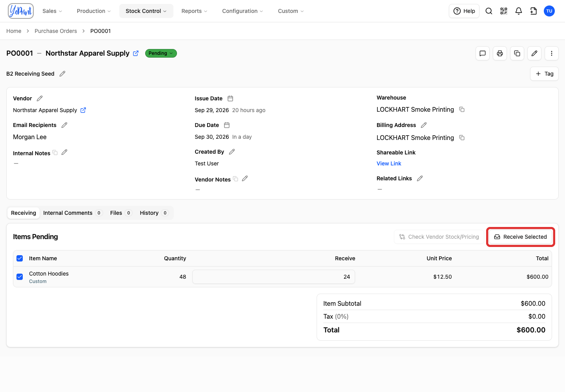Expand the Configuration menu

pyautogui.click(x=242, y=11)
